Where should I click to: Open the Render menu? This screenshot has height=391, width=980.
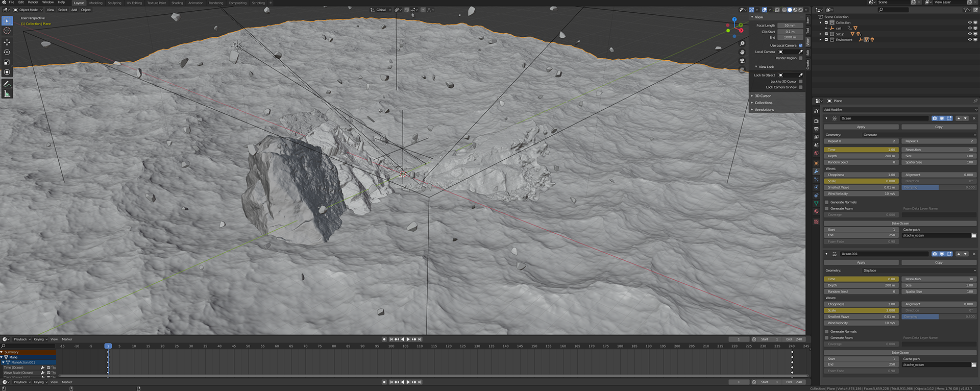click(x=33, y=3)
